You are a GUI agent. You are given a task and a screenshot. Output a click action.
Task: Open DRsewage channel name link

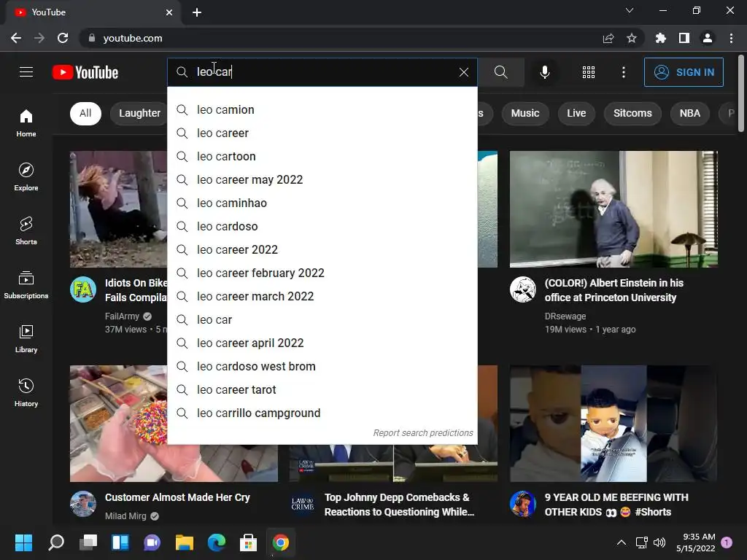565,316
